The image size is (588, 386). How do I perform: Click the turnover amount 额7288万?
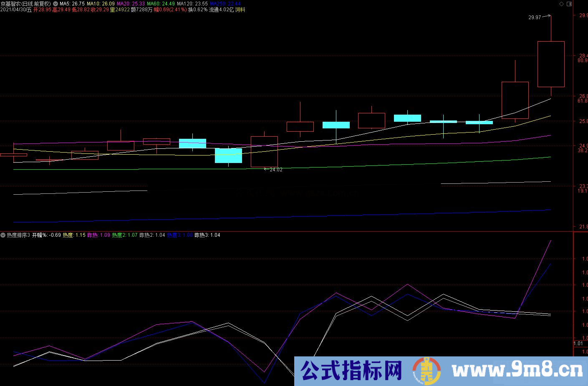tap(142, 10)
